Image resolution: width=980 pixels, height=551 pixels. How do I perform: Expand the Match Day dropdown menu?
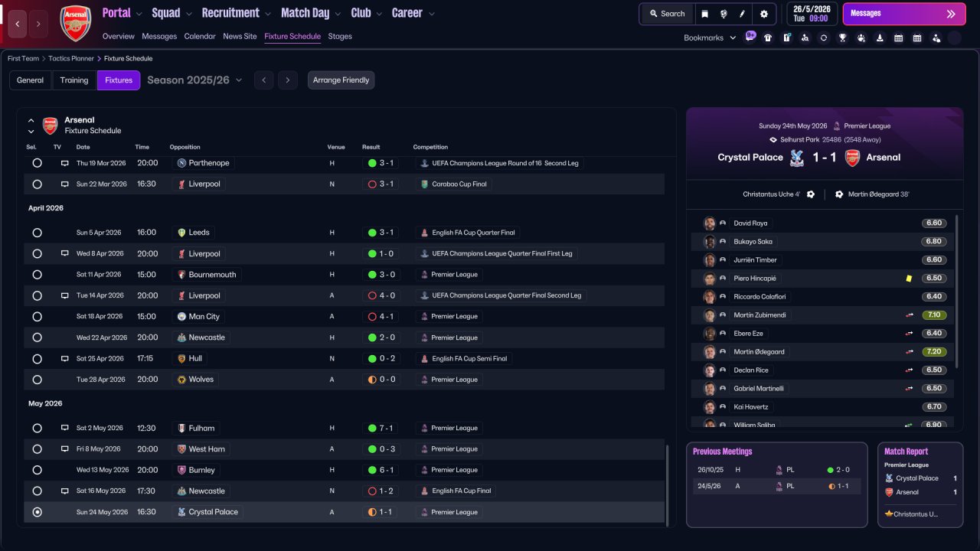311,13
